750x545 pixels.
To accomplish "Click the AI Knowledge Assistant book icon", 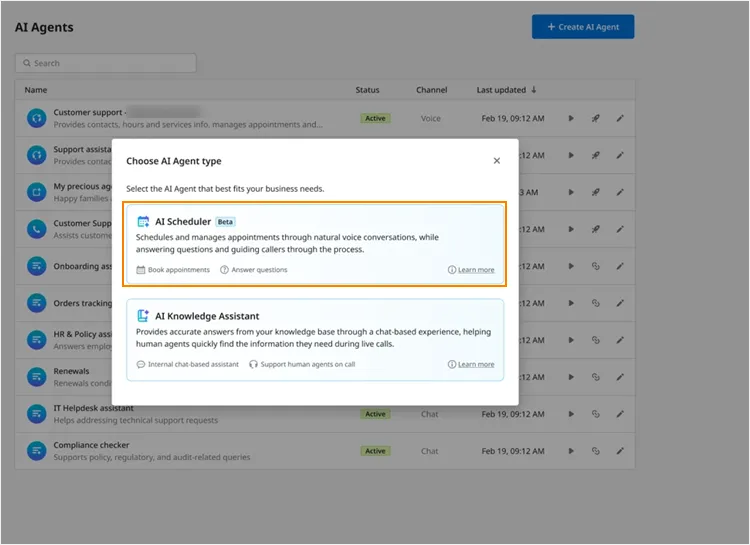I will pyautogui.click(x=143, y=316).
